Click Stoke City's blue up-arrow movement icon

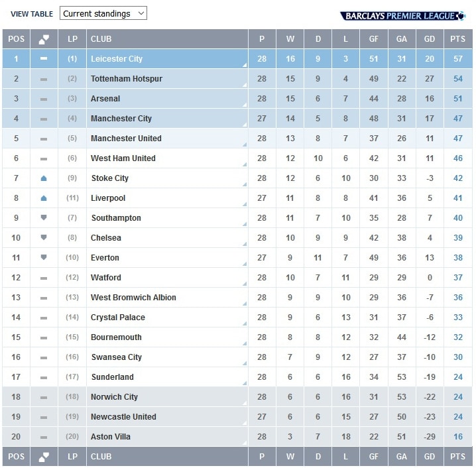44,178
